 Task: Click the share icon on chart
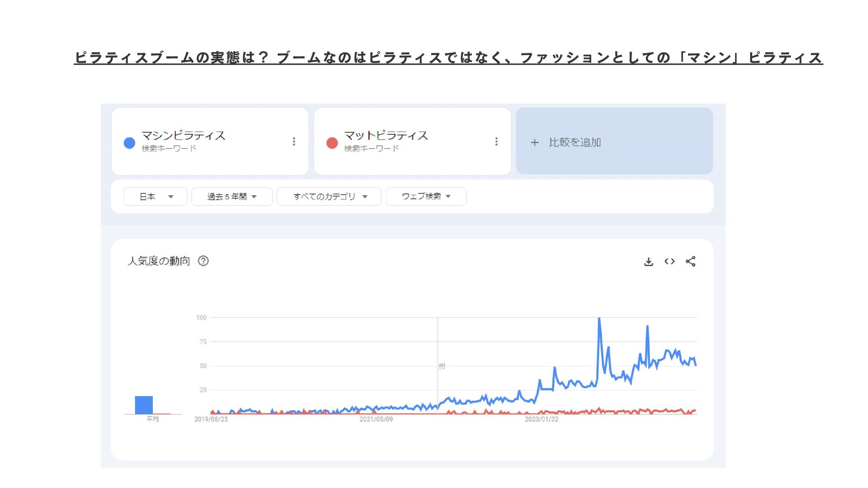[x=690, y=262]
